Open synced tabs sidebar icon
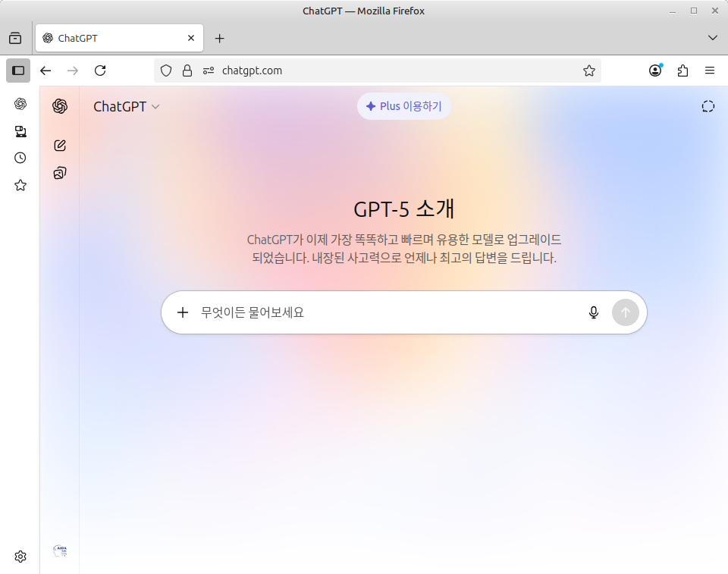Screen dimensions: 728x574 click(x=20, y=131)
